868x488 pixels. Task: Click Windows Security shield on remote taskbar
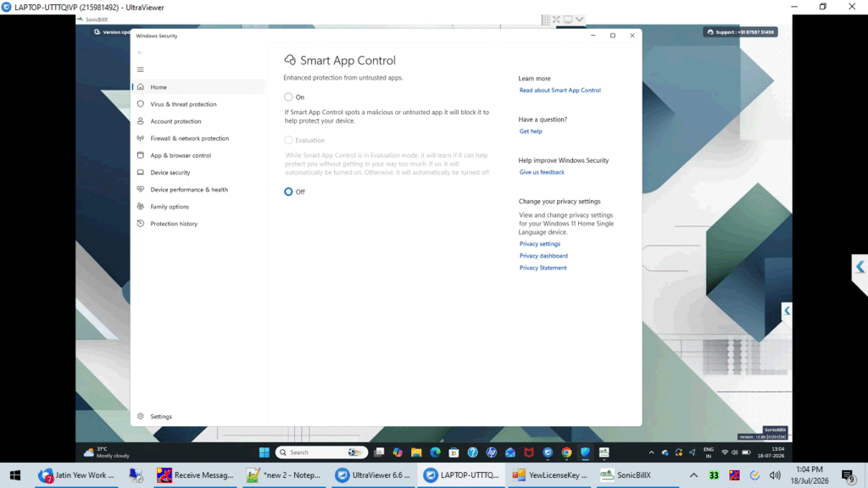click(x=585, y=452)
